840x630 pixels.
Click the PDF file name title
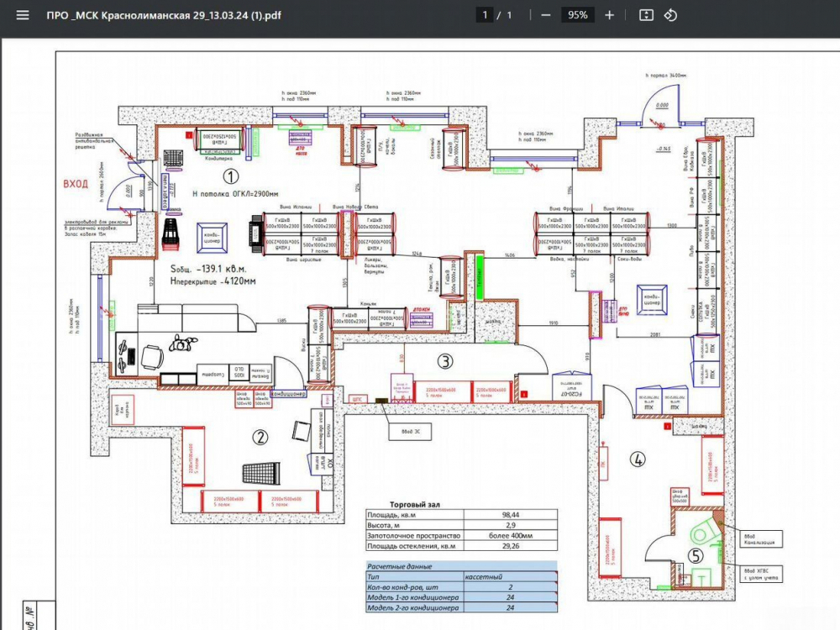(x=164, y=15)
